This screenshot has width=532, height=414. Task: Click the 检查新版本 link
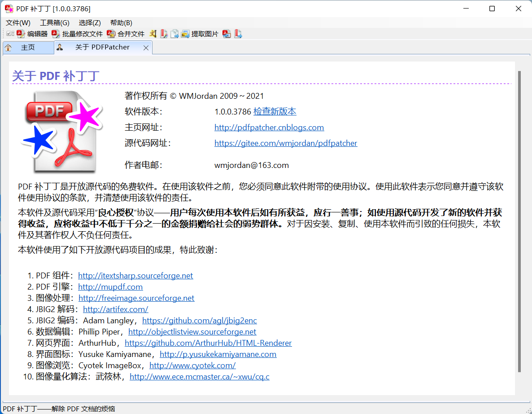[x=275, y=111]
